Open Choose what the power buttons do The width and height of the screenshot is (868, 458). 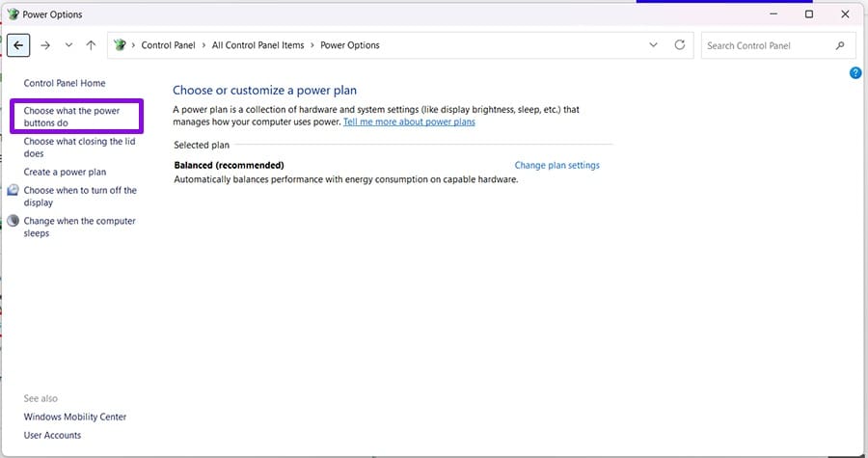point(72,117)
